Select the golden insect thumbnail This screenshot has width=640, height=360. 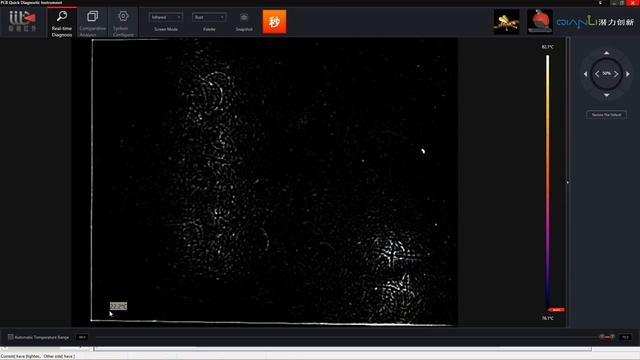506,22
